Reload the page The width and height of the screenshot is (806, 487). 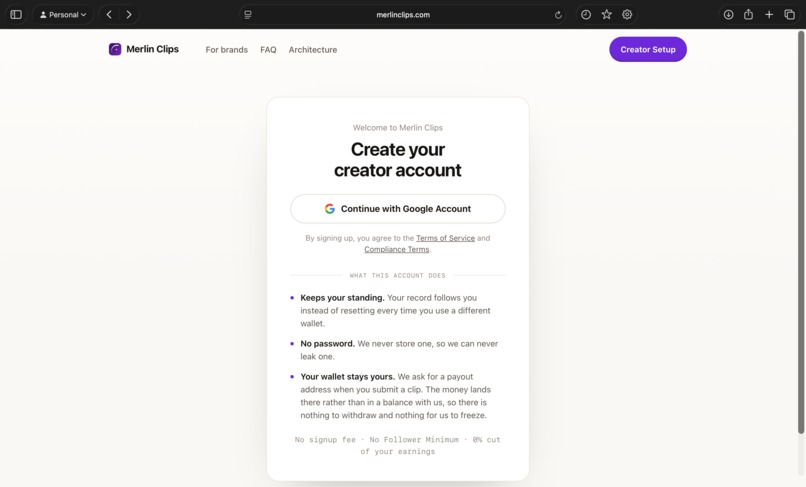558,15
